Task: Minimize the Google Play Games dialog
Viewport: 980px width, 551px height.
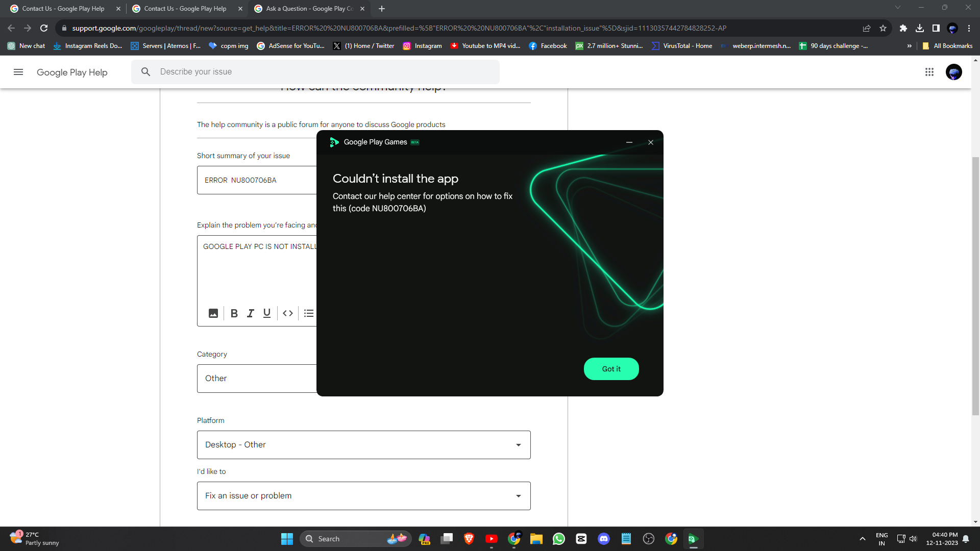Action: point(629,142)
